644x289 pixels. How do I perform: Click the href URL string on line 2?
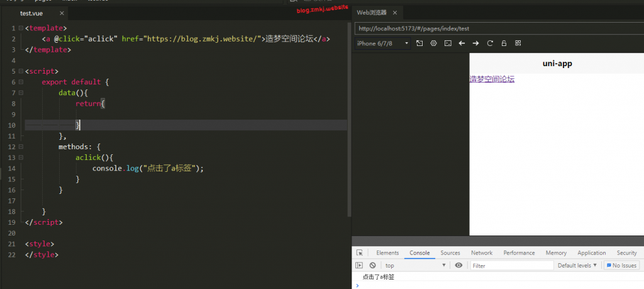pyautogui.click(x=202, y=39)
